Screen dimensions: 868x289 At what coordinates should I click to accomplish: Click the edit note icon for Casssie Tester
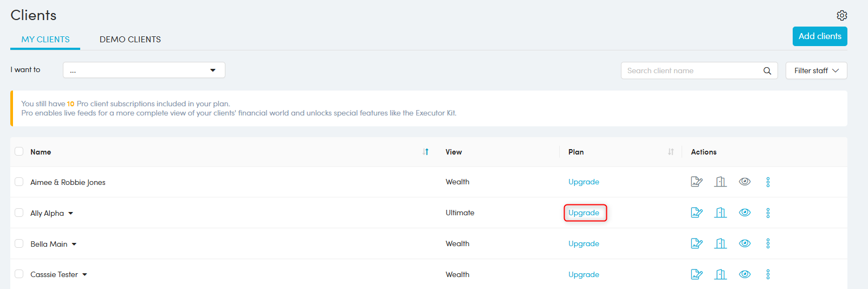click(696, 274)
